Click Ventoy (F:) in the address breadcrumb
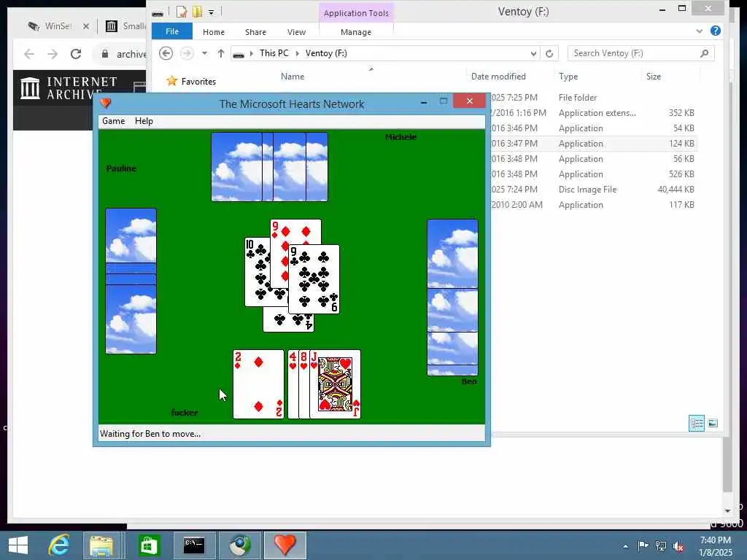This screenshot has height=560, width=747. (x=326, y=53)
